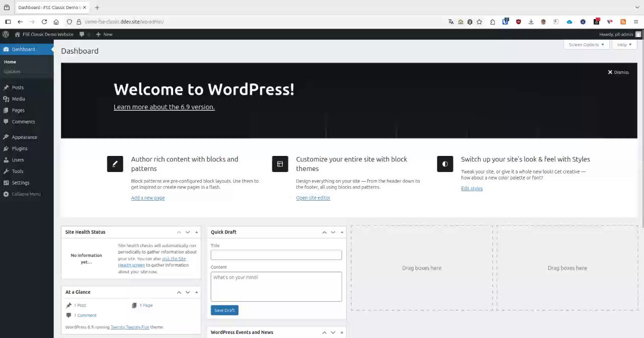Move WordPress Events and News down
Viewport: 644px width, 338px height.
click(333, 332)
